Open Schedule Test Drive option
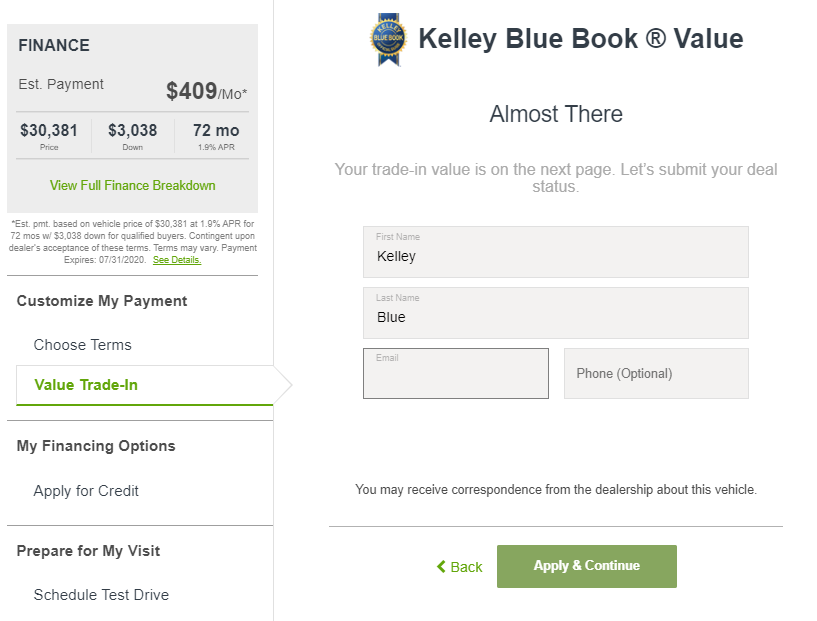 click(x=101, y=594)
